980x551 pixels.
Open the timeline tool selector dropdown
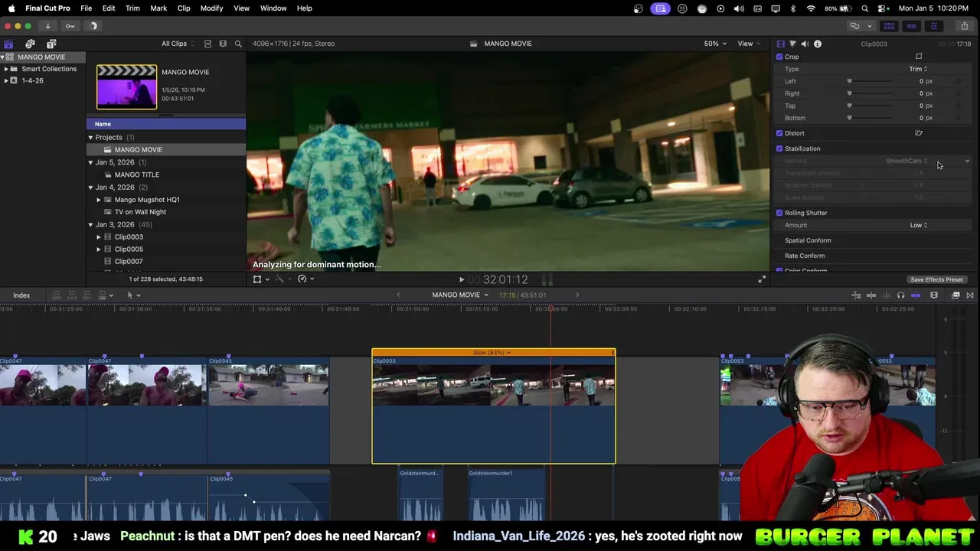[x=133, y=295]
